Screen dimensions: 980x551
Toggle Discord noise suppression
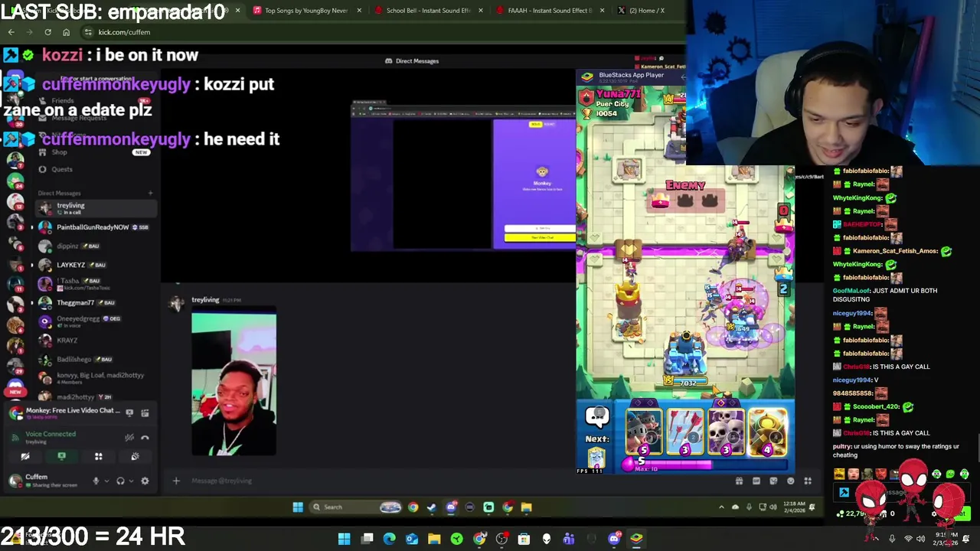(x=129, y=437)
